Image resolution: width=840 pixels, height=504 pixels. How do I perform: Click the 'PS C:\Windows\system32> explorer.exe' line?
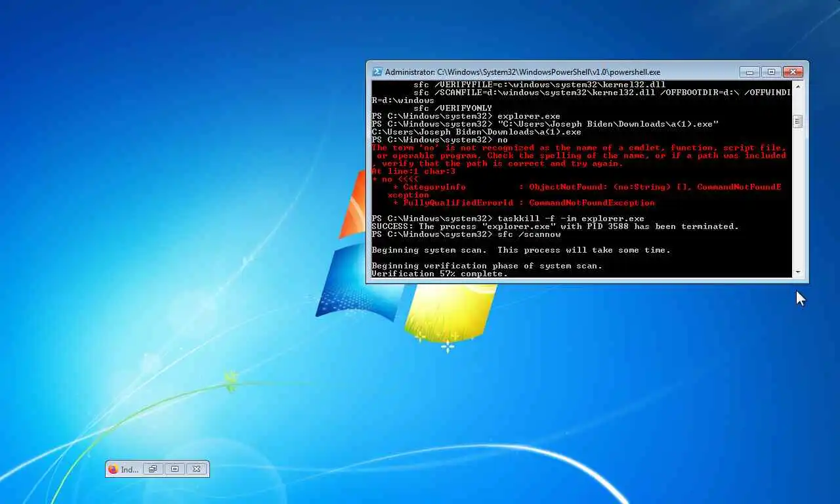466,116
